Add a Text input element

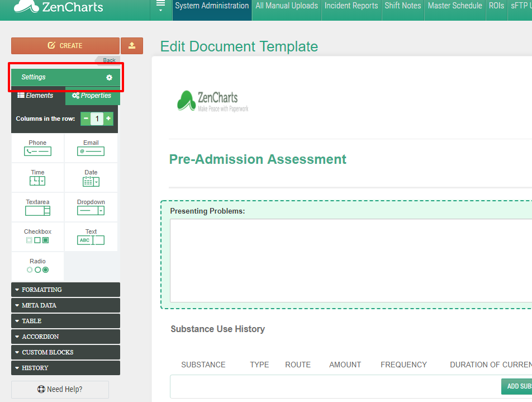tap(91, 237)
